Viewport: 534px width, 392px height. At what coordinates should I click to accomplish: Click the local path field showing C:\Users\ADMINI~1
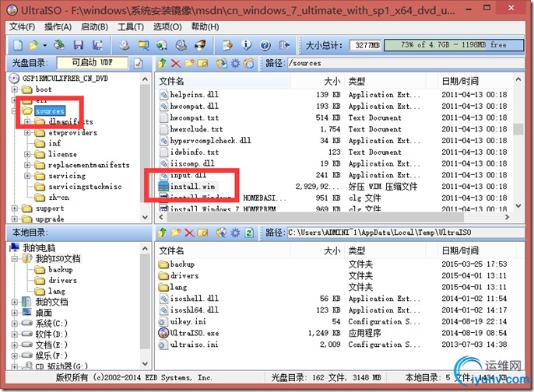click(406, 233)
